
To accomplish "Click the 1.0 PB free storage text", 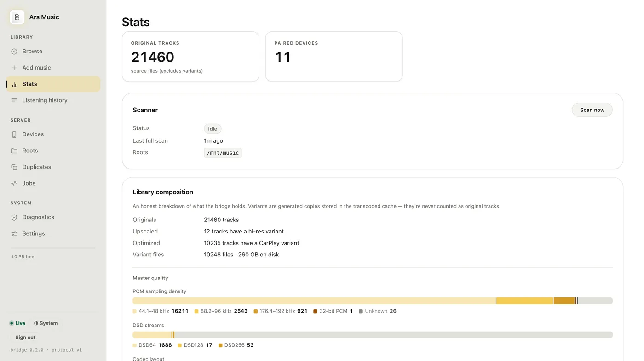I will tap(23, 257).
